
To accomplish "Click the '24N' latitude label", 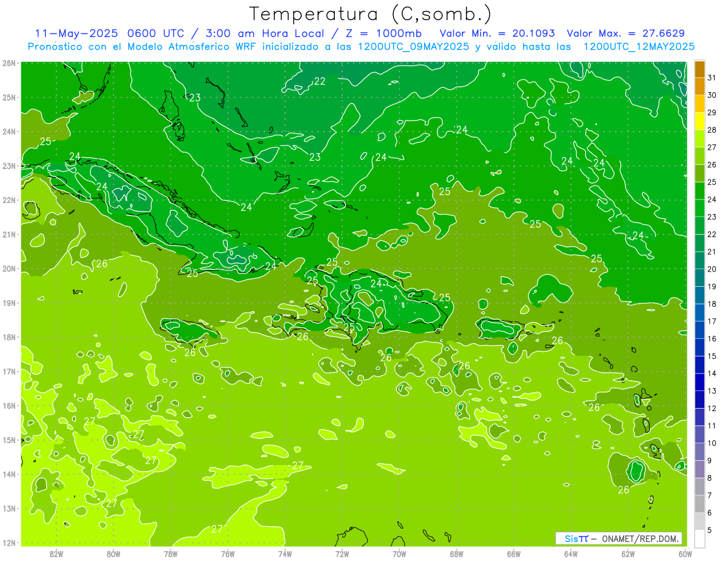I will click(x=9, y=132).
